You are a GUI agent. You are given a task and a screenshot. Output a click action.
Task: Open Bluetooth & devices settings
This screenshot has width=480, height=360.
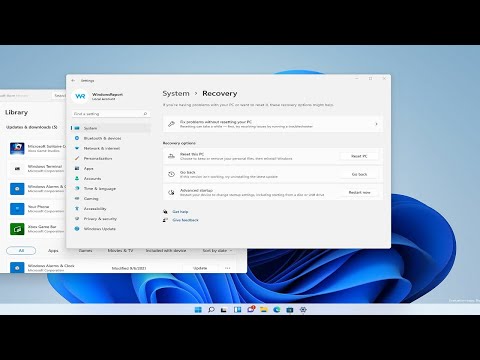[x=111, y=138]
